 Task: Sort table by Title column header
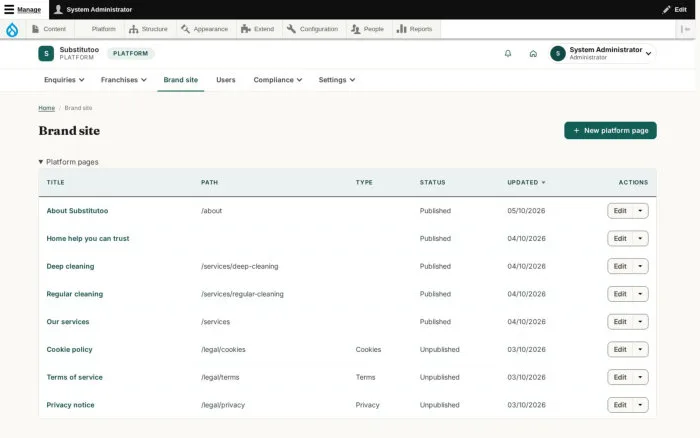coord(55,183)
